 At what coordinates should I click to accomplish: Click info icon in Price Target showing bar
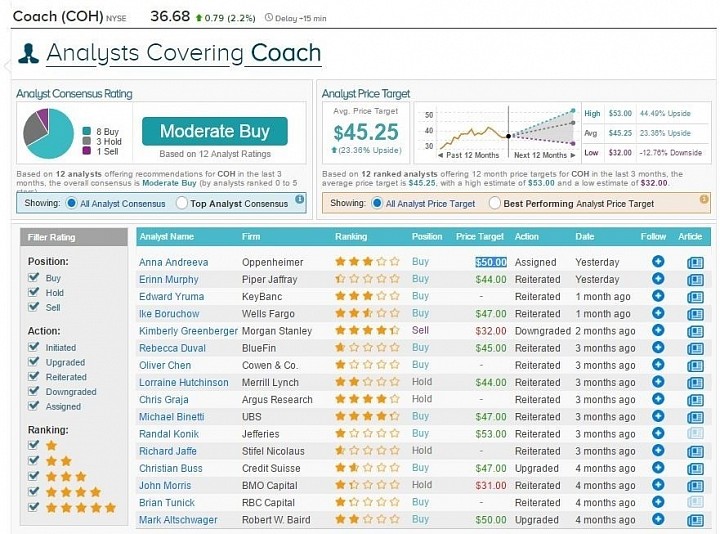click(x=703, y=199)
